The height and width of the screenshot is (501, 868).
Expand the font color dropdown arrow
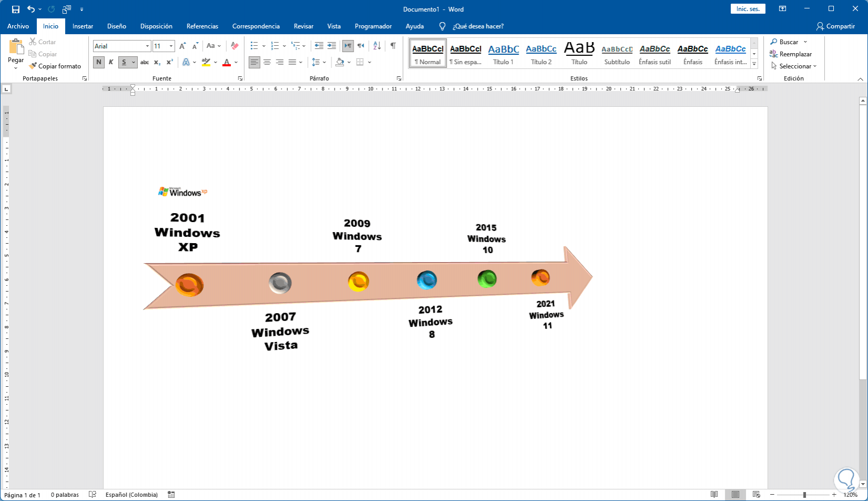236,62
